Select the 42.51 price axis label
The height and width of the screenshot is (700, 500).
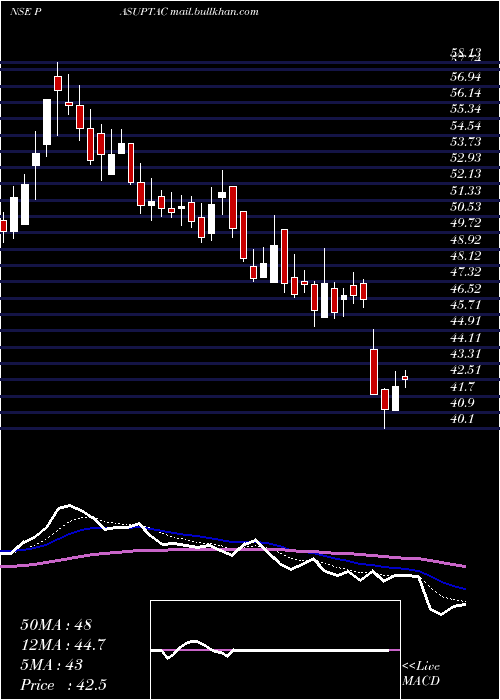(465, 370)
